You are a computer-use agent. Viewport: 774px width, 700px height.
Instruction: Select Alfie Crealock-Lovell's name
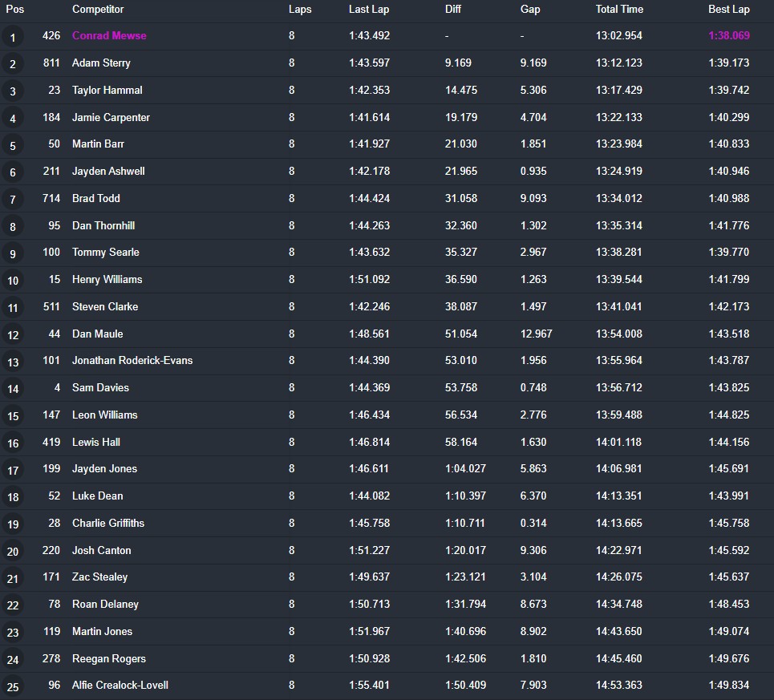point(120,685)
